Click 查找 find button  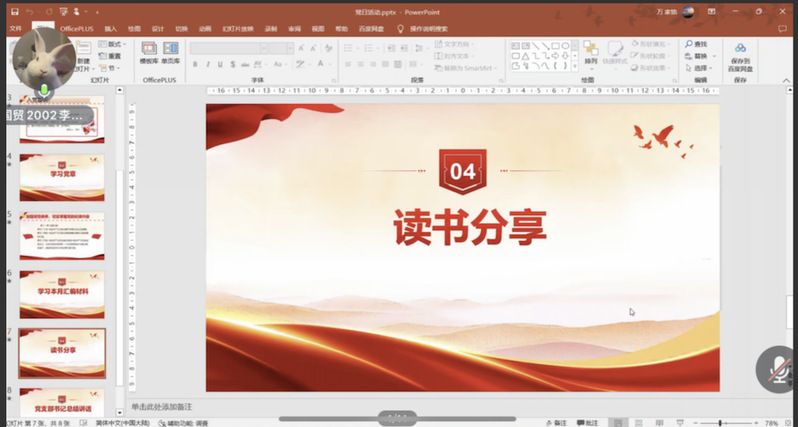(696, 44)
